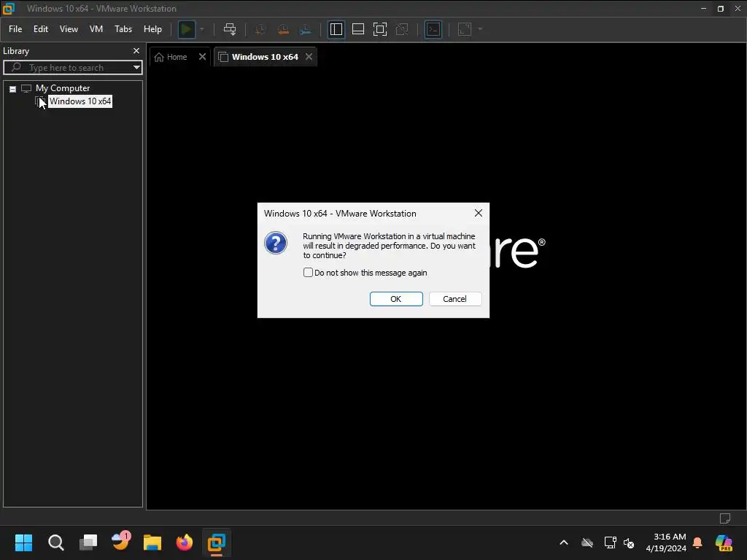This screenshot has height=560, width=747.
Task: Open taskbar Search
Action: pos(55,542)
